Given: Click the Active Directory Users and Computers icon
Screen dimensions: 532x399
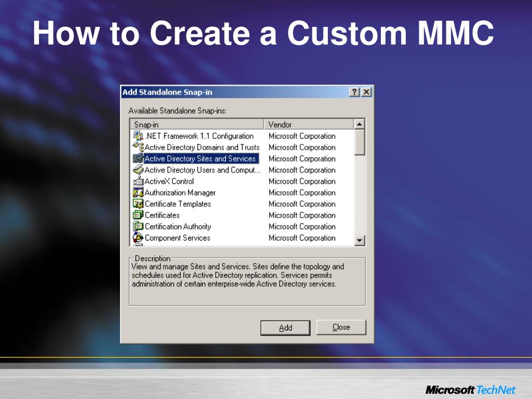Looking at the screenshot, I should [x=138, y=170].
